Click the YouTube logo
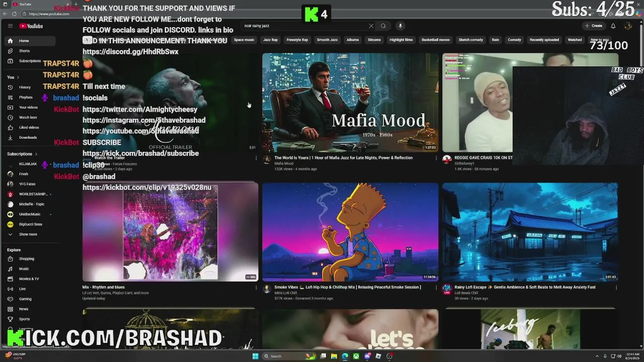 point(31,26)
